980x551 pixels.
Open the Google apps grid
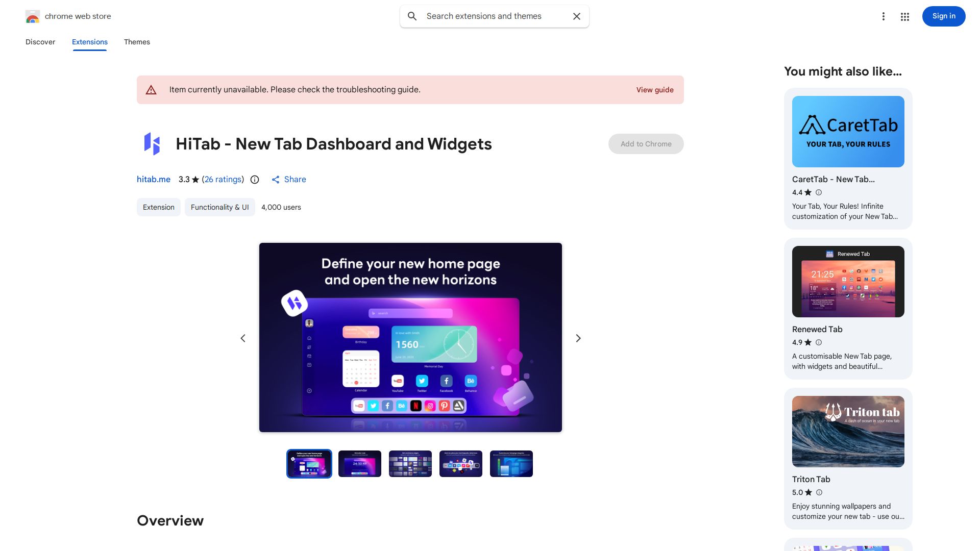[905, 16]
